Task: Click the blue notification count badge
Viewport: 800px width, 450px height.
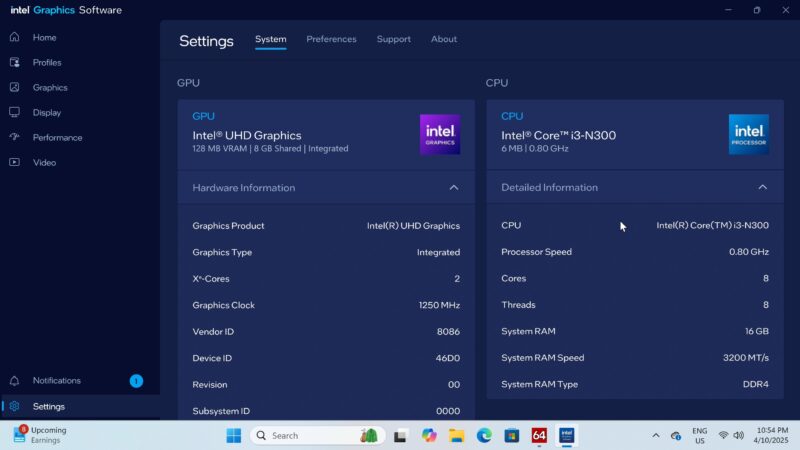Action: coord(136,381)
